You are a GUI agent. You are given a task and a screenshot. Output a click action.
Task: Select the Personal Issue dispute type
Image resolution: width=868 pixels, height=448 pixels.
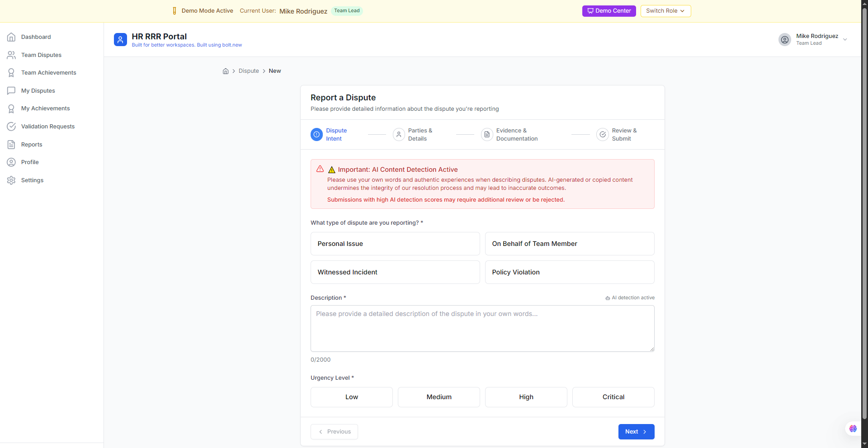pyautogui.click(x=395, y=244)
